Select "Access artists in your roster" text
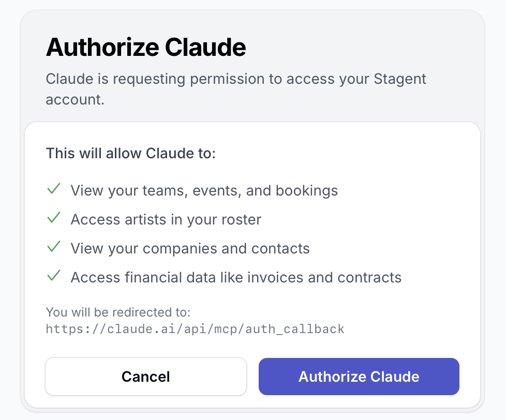The height and width of the screenshot is (420, 506). point(166,219)
